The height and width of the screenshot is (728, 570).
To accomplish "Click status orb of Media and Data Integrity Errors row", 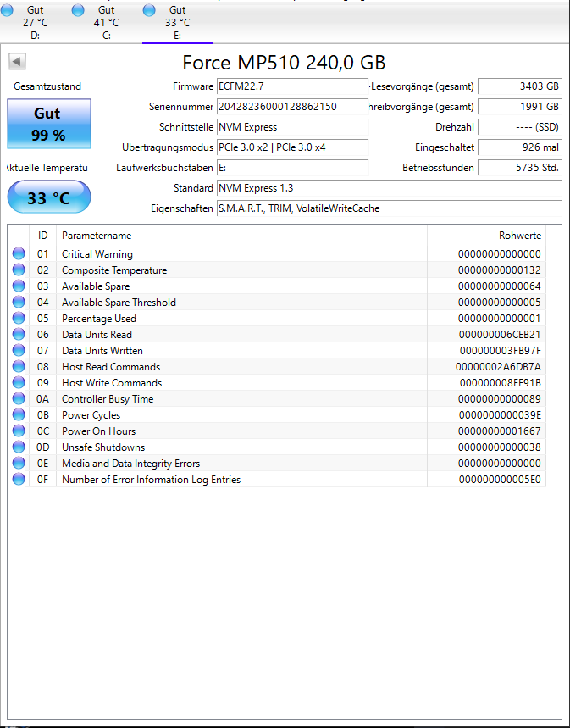I will 19,463.
